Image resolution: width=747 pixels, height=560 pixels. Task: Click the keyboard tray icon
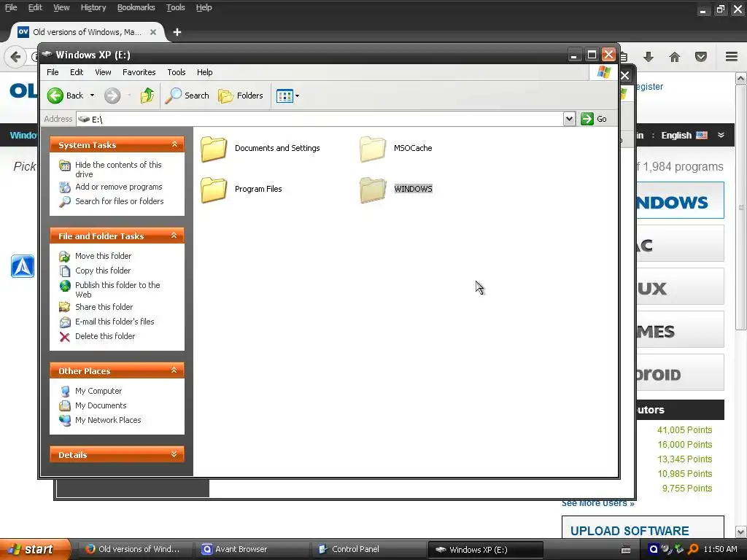[626, 550]
